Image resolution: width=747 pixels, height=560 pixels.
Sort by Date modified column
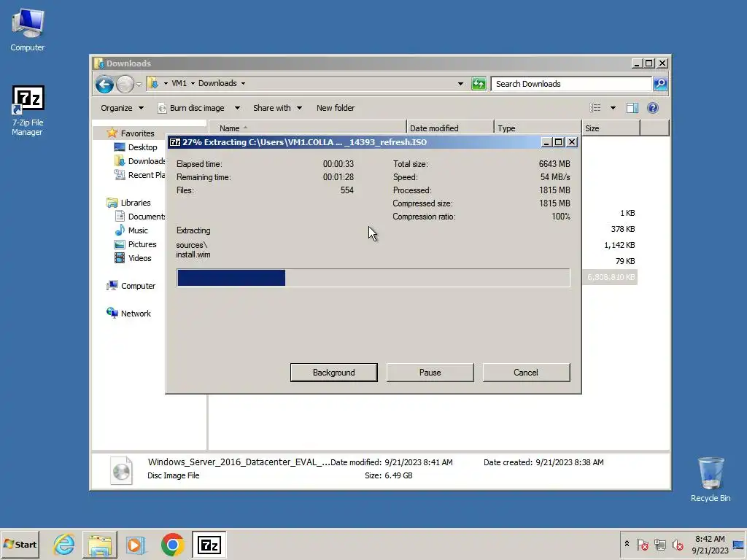pos(450,128)
